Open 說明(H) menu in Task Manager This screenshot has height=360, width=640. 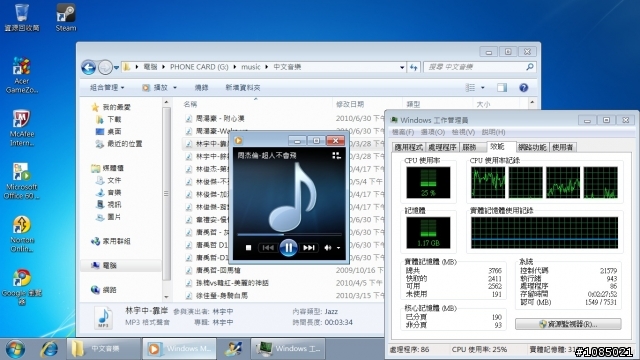pos(493,132)
